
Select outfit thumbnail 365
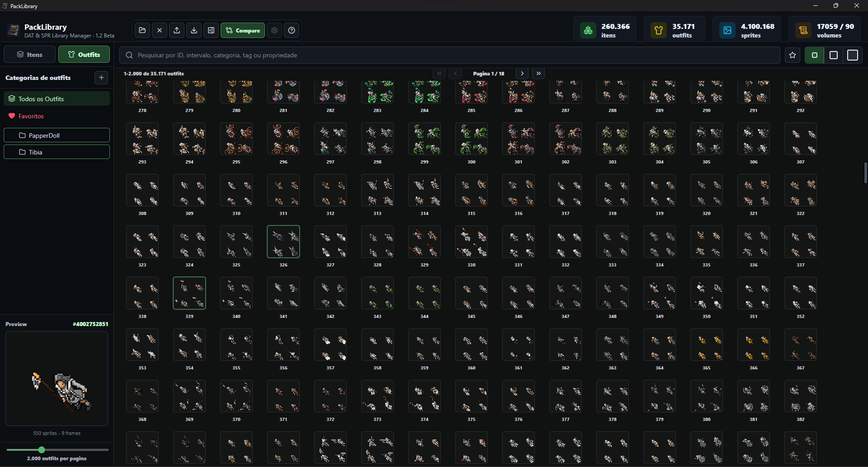coord(707,345)
